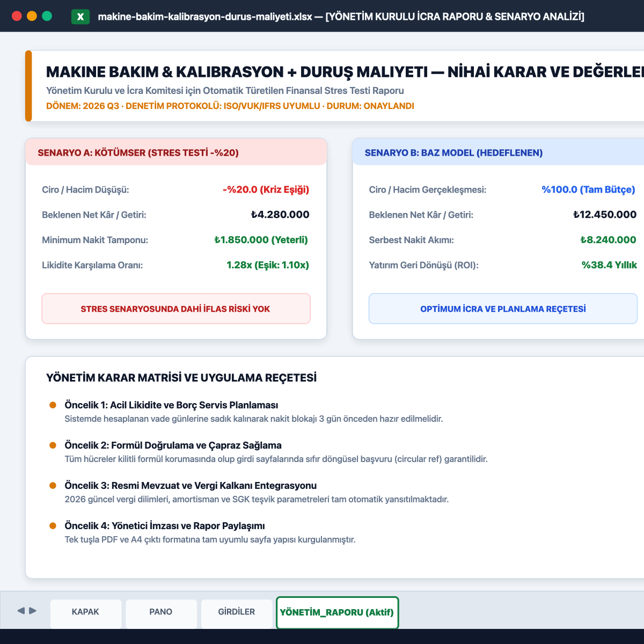Click Öncelik 3: Resmi Mevzuat heading
644x644 pixels.
pos(191,486)
